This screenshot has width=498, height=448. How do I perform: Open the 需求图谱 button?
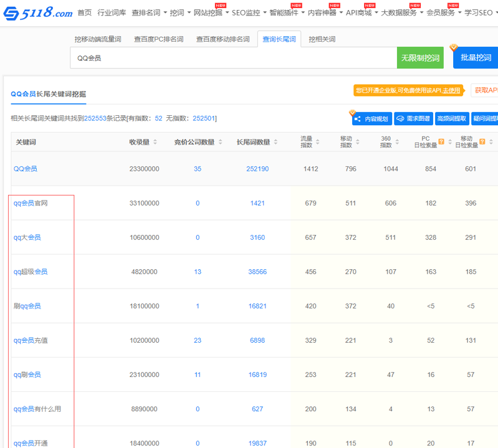(x=413, y=119)
